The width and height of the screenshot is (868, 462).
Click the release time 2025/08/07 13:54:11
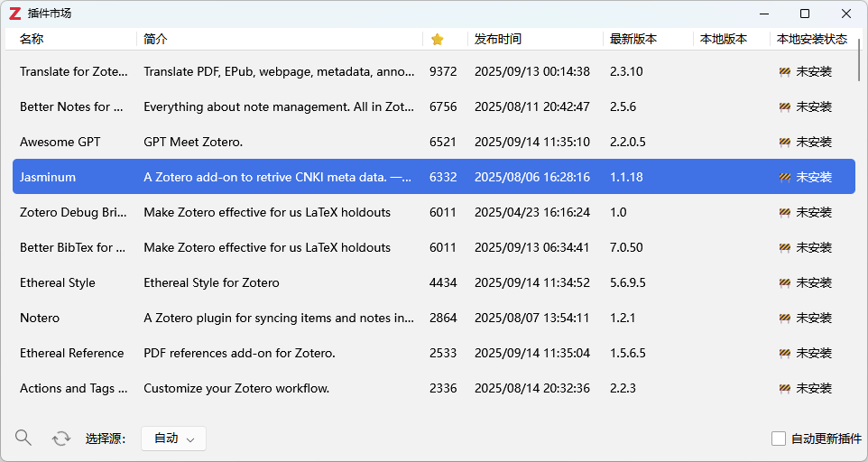(x=532, y=319)
